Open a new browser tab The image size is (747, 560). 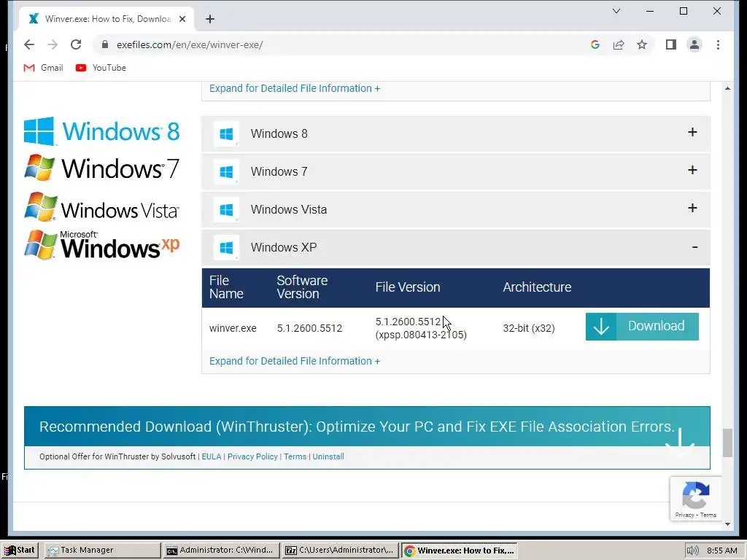[210, 19]
